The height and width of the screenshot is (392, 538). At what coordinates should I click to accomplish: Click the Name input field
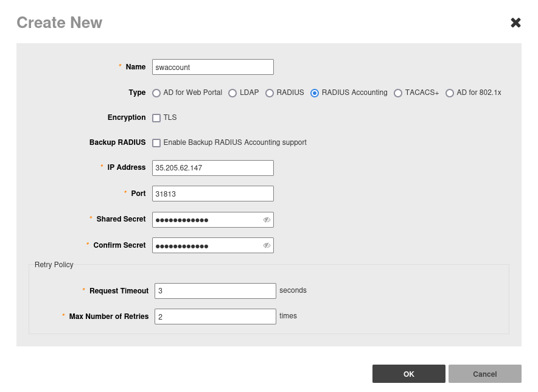[212, 67]
